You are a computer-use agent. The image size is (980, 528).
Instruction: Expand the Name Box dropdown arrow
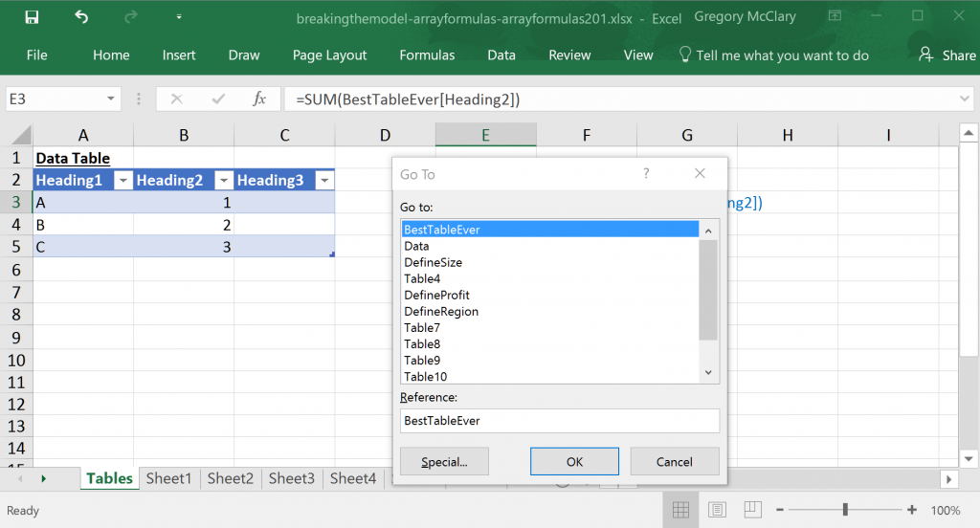click(x=112, y=99)
